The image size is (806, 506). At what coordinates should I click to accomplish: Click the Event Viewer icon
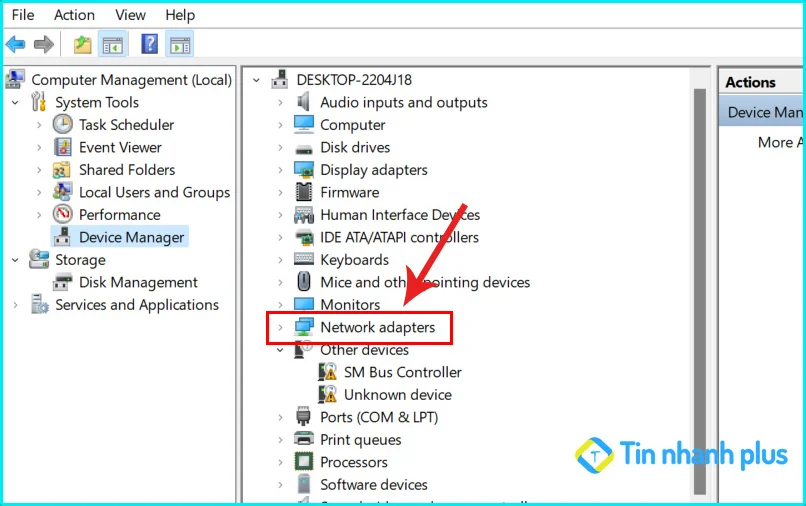(x=63, y=147)
